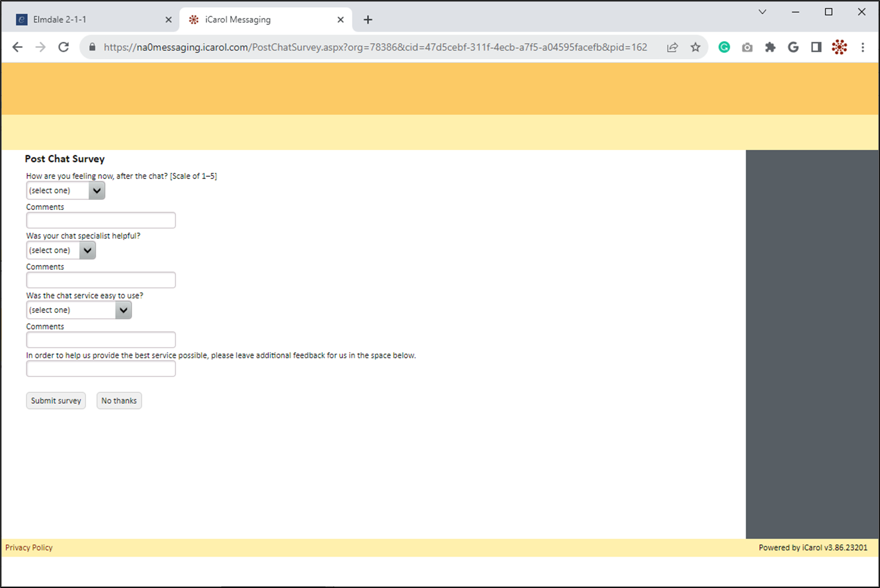Open the Grammarly extension icon
The image size is (880, 588).
724,47
